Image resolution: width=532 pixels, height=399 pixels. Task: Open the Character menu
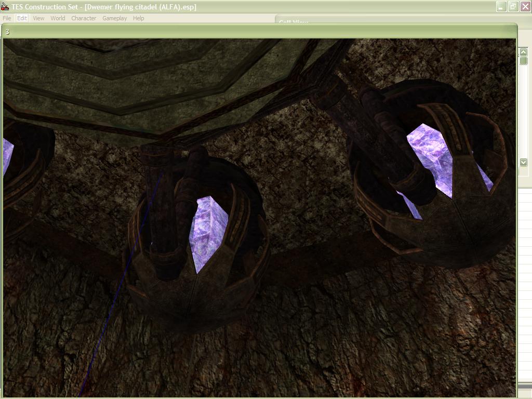coord(84,18)
